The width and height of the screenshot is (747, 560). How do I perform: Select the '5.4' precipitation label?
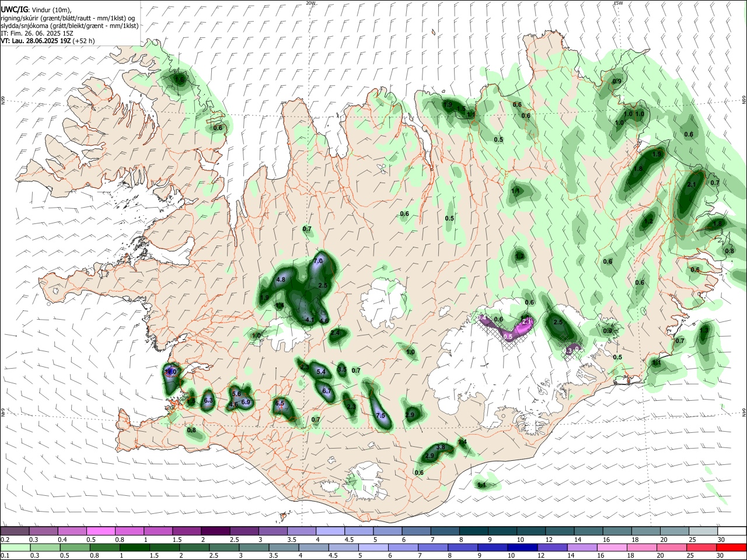pos(321,372)
